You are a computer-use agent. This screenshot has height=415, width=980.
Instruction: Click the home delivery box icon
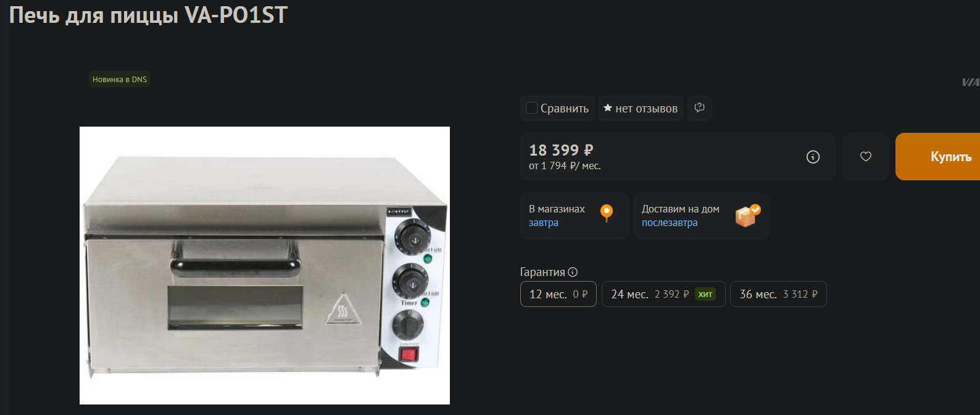pos(747,216)
